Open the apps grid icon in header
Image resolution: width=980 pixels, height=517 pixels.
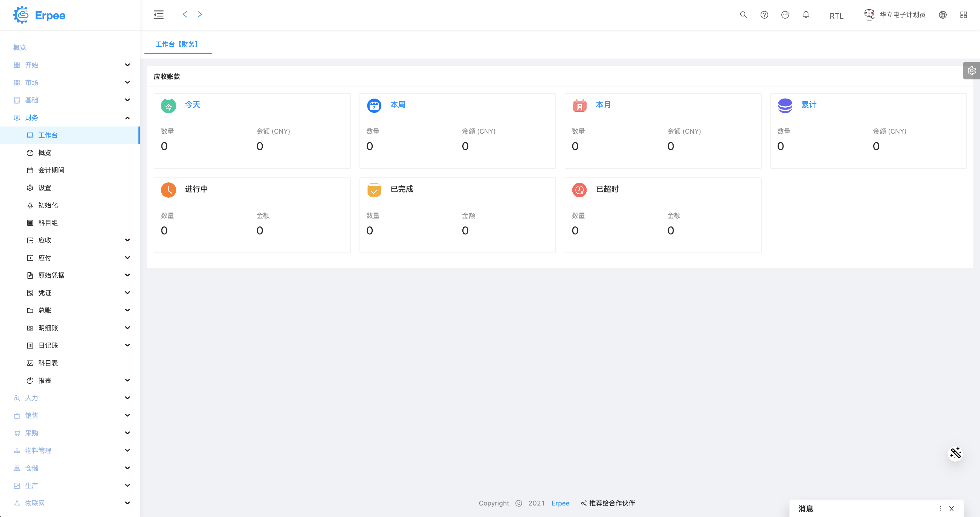963,15
